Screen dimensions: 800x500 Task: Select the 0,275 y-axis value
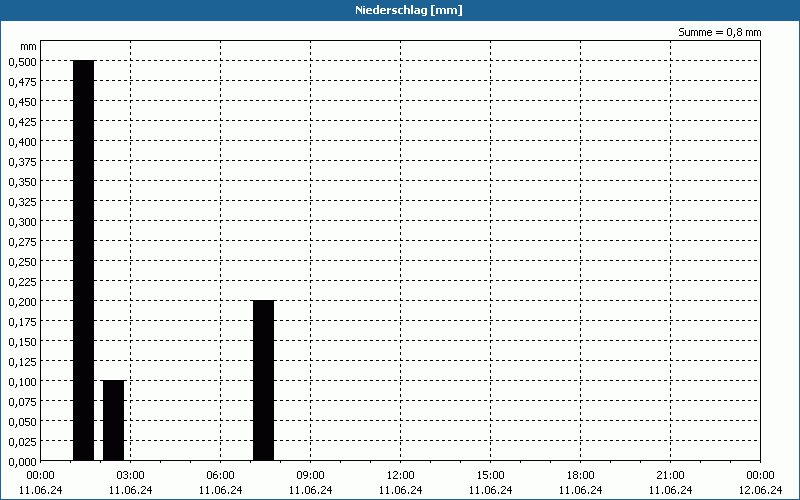(x=23, y=242)
